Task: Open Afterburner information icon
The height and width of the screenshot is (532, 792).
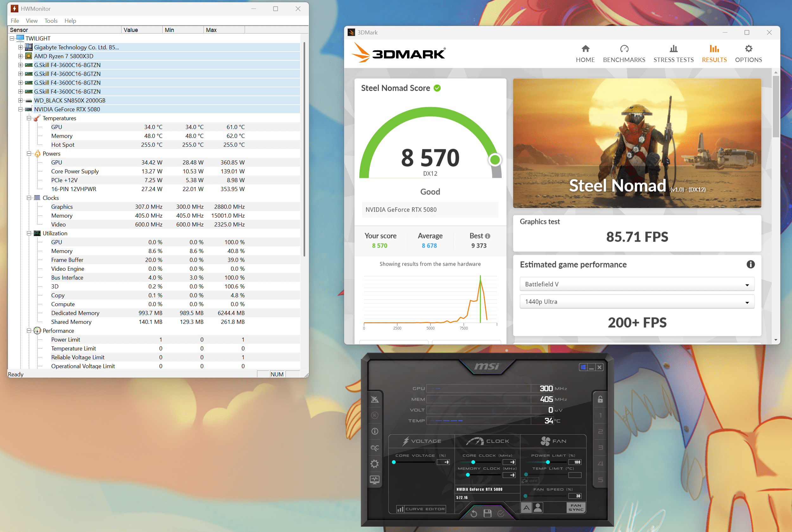Action: coord(374,431)
